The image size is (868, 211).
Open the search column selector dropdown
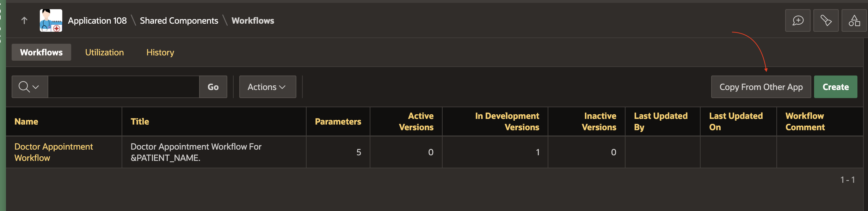coord(30,87)
